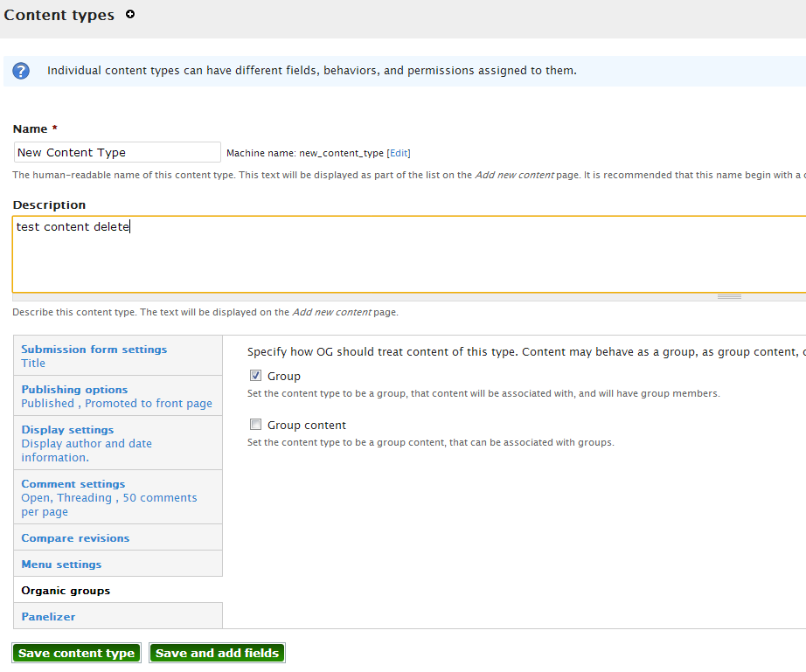This screenshot has height=672, width=806.
Task: Click the Save and add fields button
Action: click(217, 653)
